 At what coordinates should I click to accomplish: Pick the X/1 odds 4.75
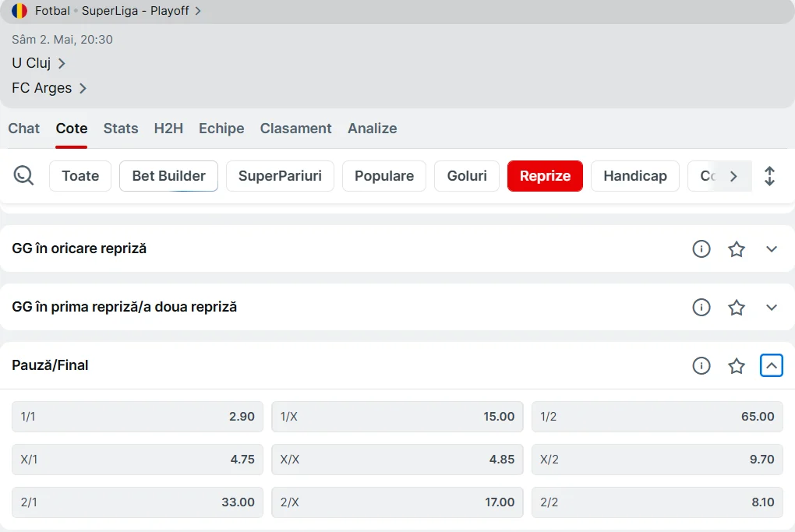pyautogui.click(x=137, y=460)
